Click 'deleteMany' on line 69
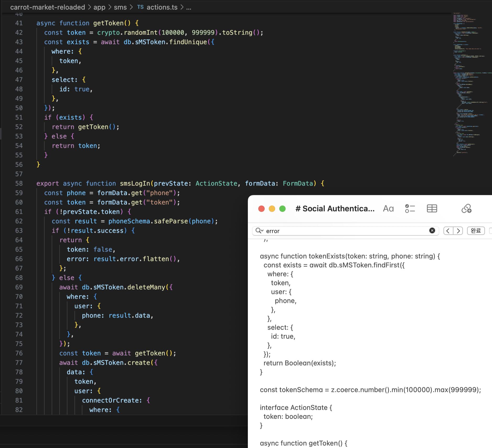This screenshot has width=492, height=448. tap(146, 287)
